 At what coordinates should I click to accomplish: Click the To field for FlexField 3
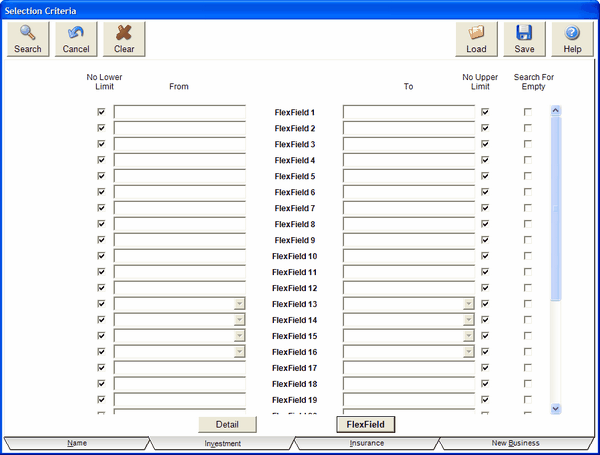(409, 144)
